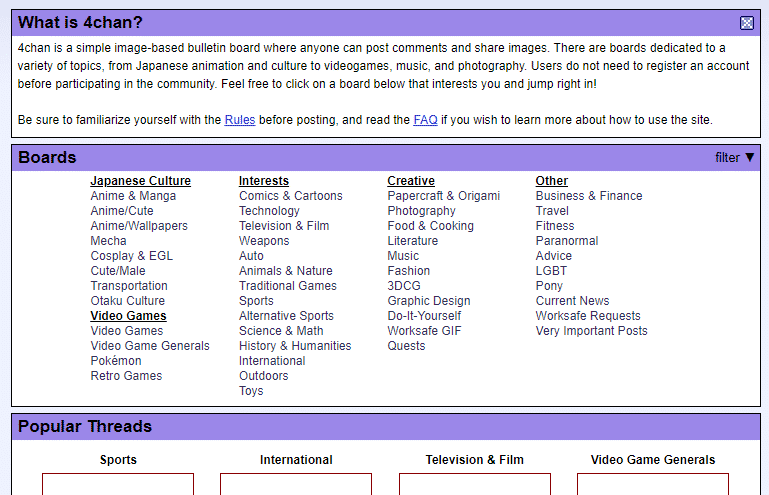Open the Rules link

pyautogui.click(x=239, y=120)
